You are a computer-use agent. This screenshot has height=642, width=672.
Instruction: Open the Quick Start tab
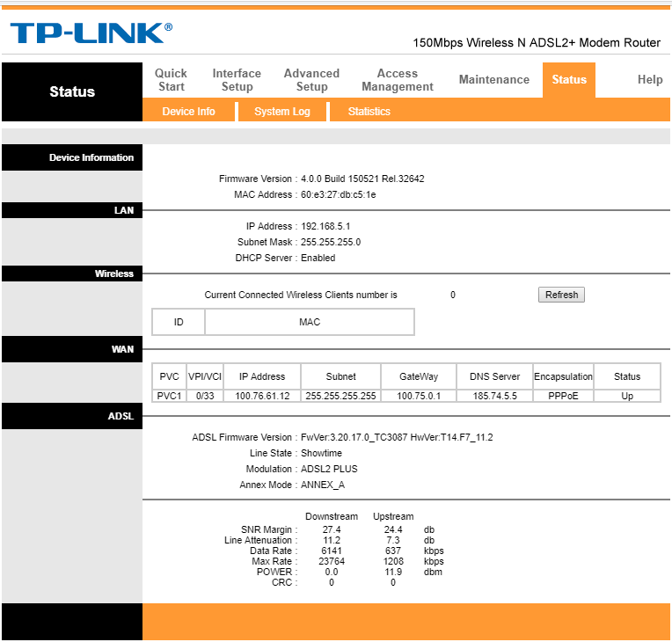(x=172, y=80)
